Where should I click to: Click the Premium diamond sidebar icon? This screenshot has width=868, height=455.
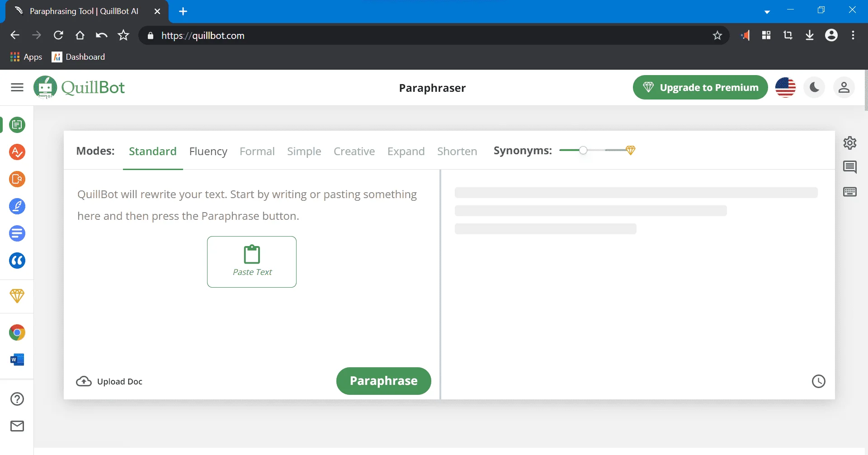click(x=17, y=296)
